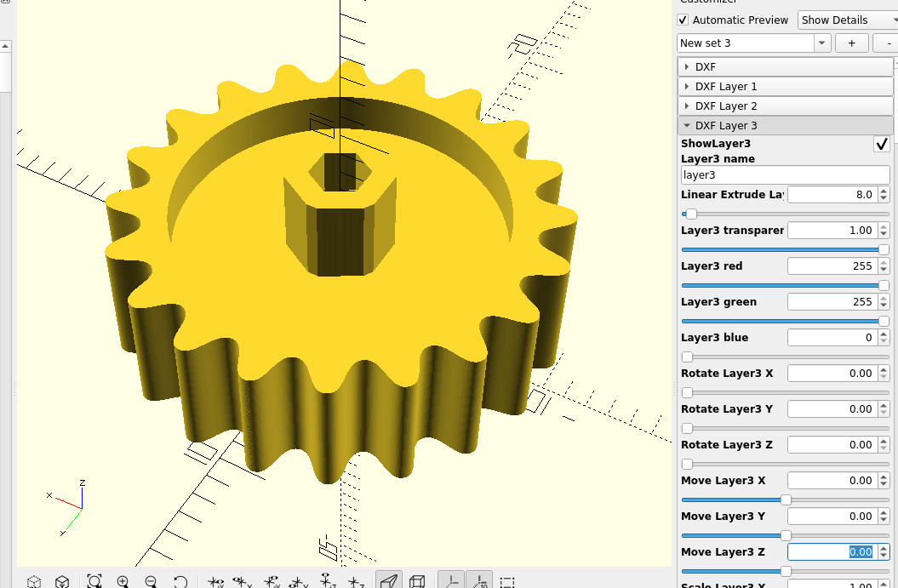Click the Render cube icon

pos(62,582)
